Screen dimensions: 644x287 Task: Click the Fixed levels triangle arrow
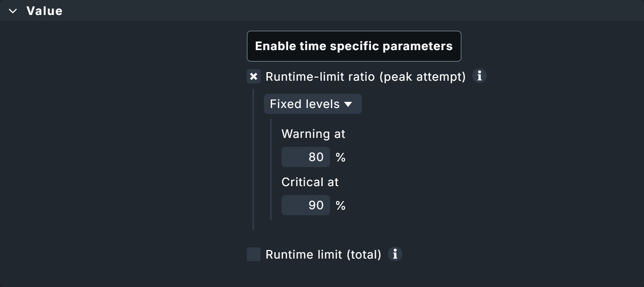tap(348, 104)
